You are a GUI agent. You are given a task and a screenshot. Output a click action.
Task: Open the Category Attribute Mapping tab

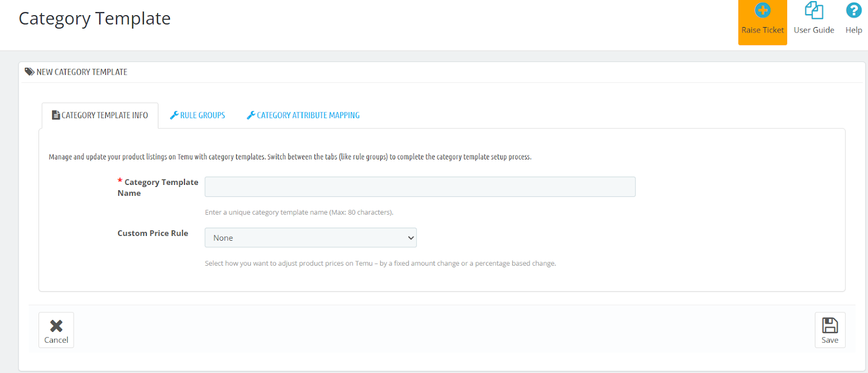[308, 115]
